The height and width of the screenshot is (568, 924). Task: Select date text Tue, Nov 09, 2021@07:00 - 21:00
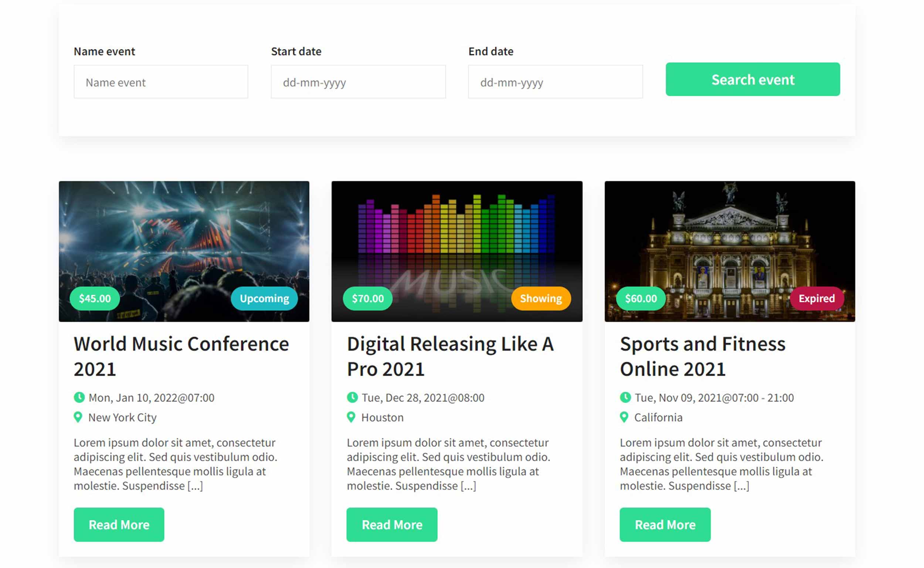coord(714,398)
